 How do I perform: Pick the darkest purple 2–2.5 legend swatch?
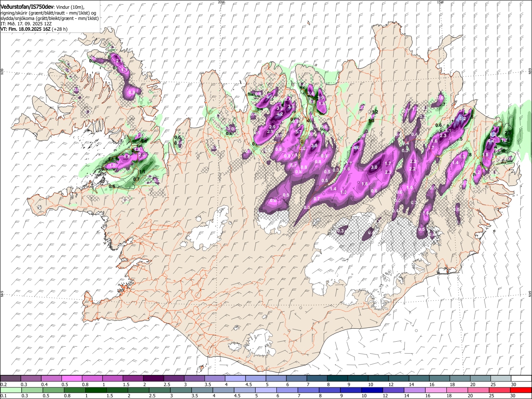coord(153,379)
